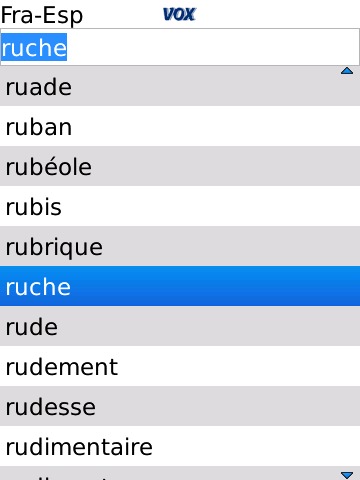Image resolution: width=360 pixels, height=480 pixels.
Task: Open the rubrique entry
Action: click(x=180, y=246)
